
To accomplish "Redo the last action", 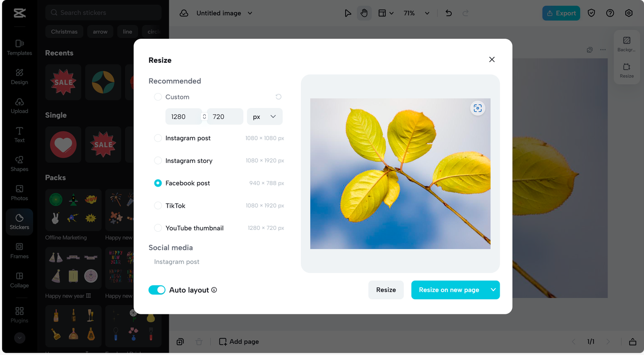I will tap(465, 13).
